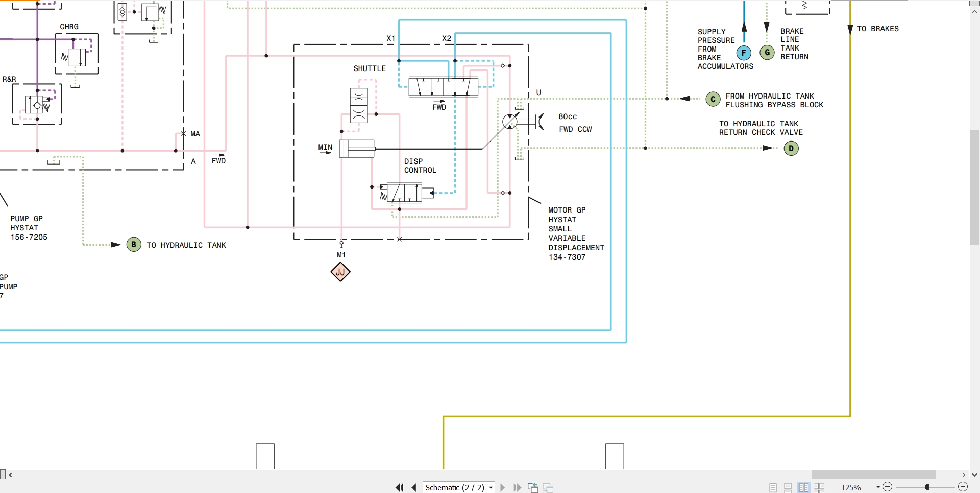The height and width of the screenshot is (493, 980).
Task: Click the 125% zoom value
Action: point(851,487)
